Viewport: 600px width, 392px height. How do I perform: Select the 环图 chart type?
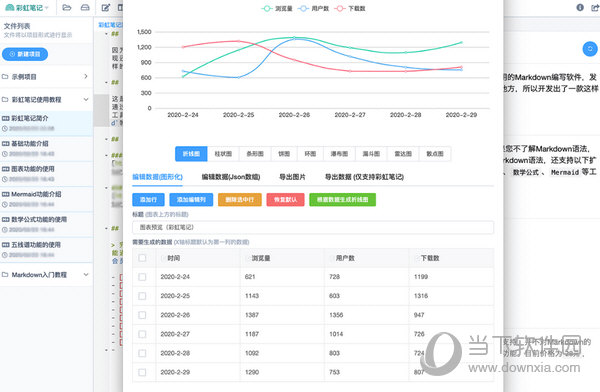310,154
